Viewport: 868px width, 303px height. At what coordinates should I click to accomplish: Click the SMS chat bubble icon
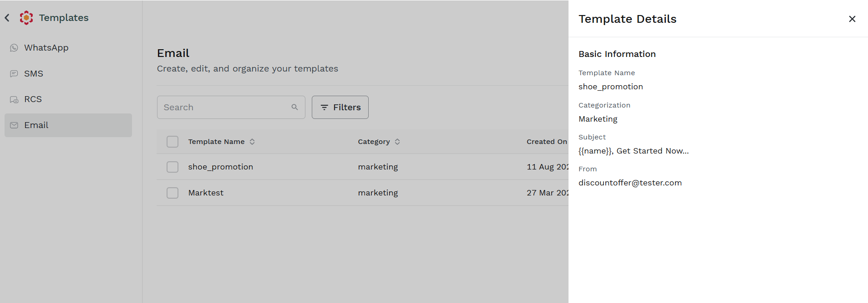click(x=14, y=74)
